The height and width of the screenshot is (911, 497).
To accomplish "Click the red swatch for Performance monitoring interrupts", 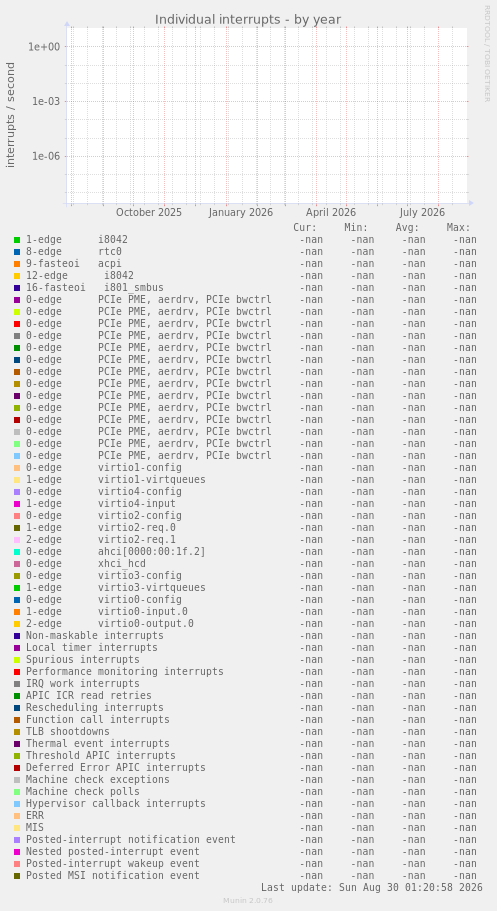I will pos(17,672).
